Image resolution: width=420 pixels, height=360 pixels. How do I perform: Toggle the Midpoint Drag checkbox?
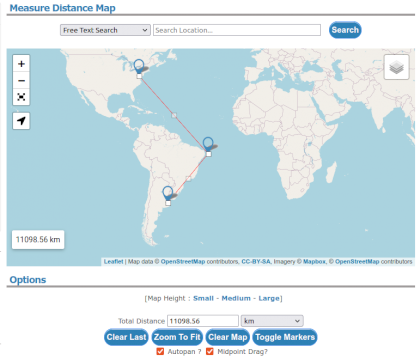click(x=210, y=351)
